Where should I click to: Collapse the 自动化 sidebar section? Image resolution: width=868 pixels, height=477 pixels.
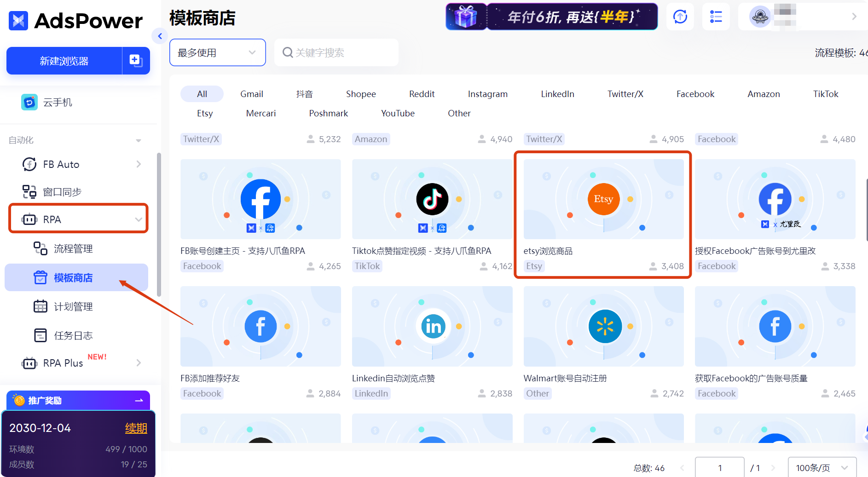point(138,140)
